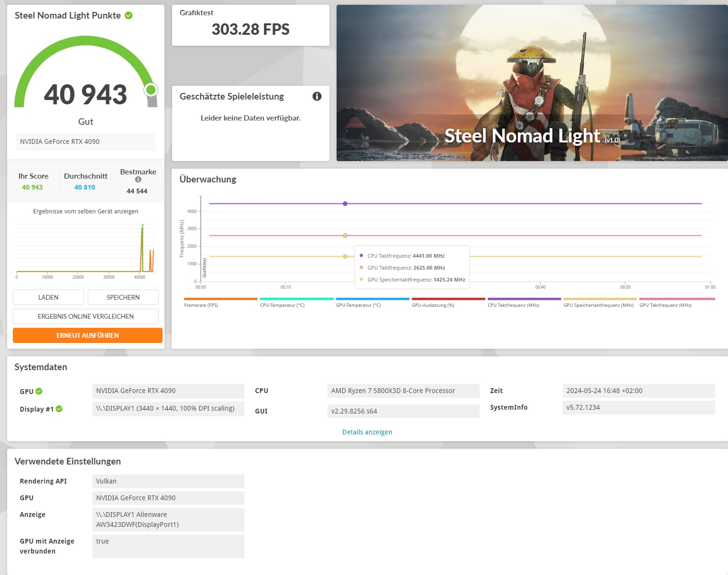Click the SystemInfo version v5.72.1234
728x575 pixels.
(639, 407)
